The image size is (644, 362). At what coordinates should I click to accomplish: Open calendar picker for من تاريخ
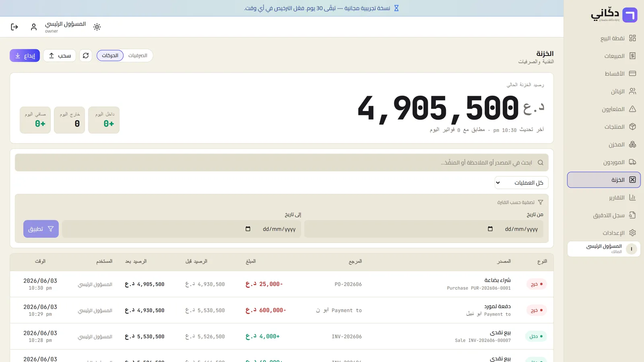[490, 229]
